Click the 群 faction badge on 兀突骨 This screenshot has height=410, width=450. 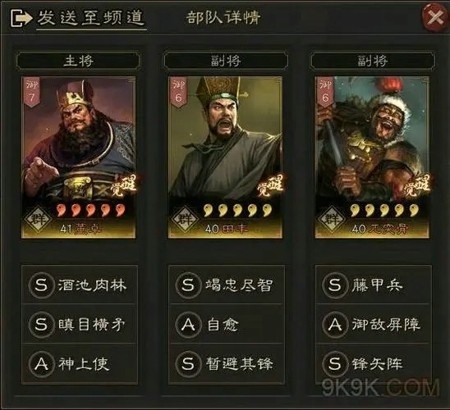[332, 220]
